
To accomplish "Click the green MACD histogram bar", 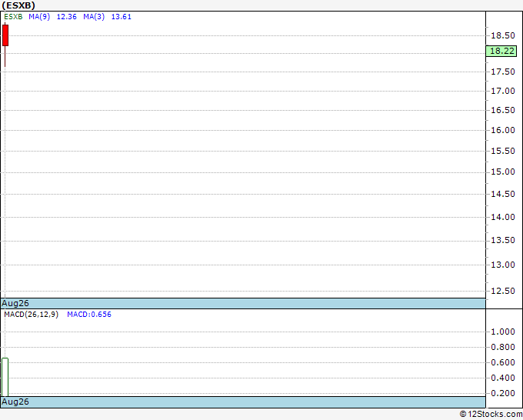I will click(x=5, y=377).
